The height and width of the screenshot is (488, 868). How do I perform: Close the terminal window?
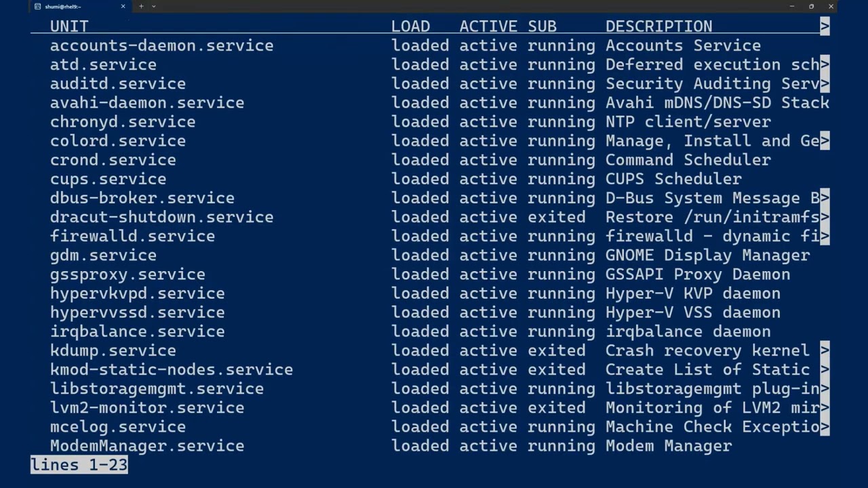click(x=831, y=6)
